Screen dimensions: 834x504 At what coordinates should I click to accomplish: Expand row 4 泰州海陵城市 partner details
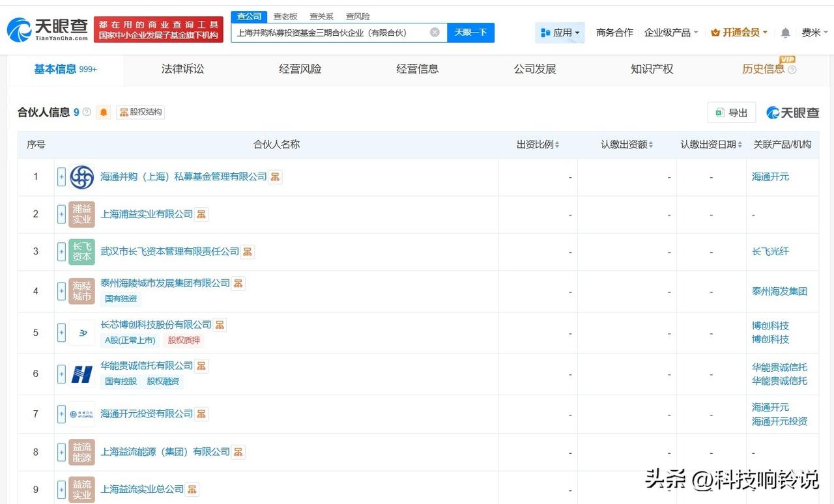coord(62,291)
